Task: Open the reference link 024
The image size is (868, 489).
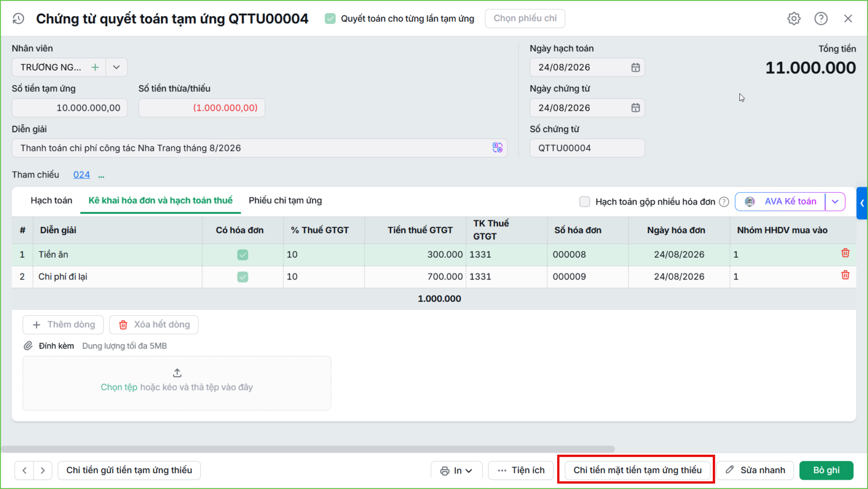Action: tap(81, 175)
